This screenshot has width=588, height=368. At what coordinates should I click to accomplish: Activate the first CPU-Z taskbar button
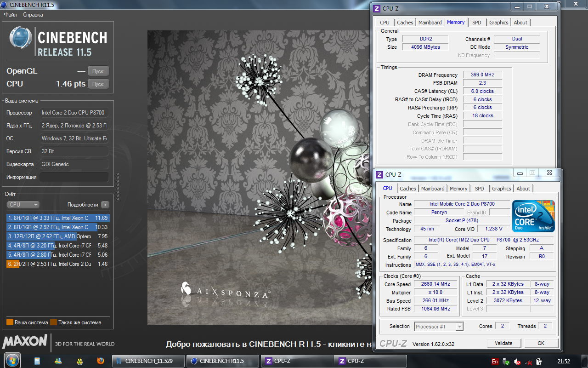[297, 361]
